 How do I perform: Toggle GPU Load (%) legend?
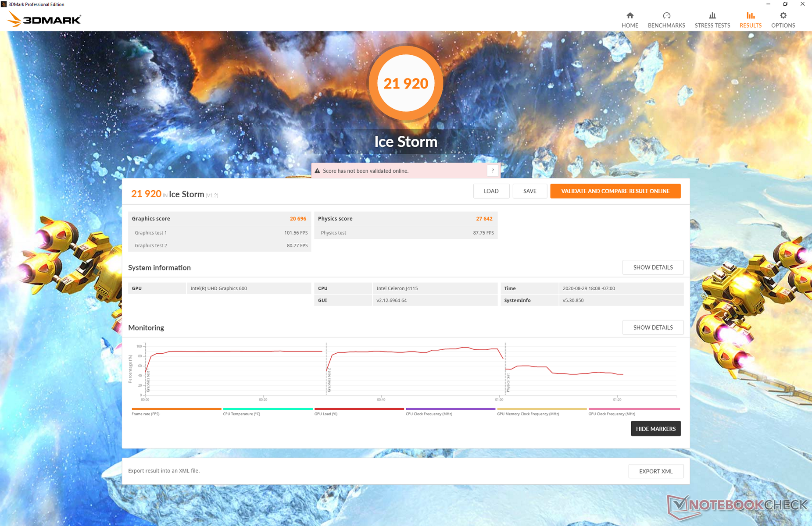click(359, 412)
